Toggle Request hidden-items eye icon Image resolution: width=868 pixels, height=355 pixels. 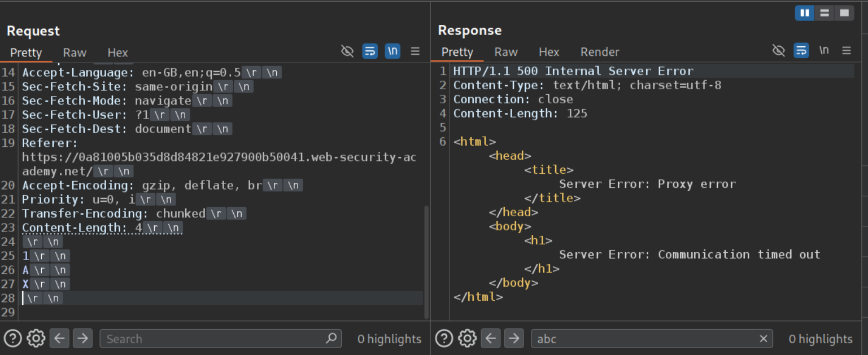tap(347, 51)
